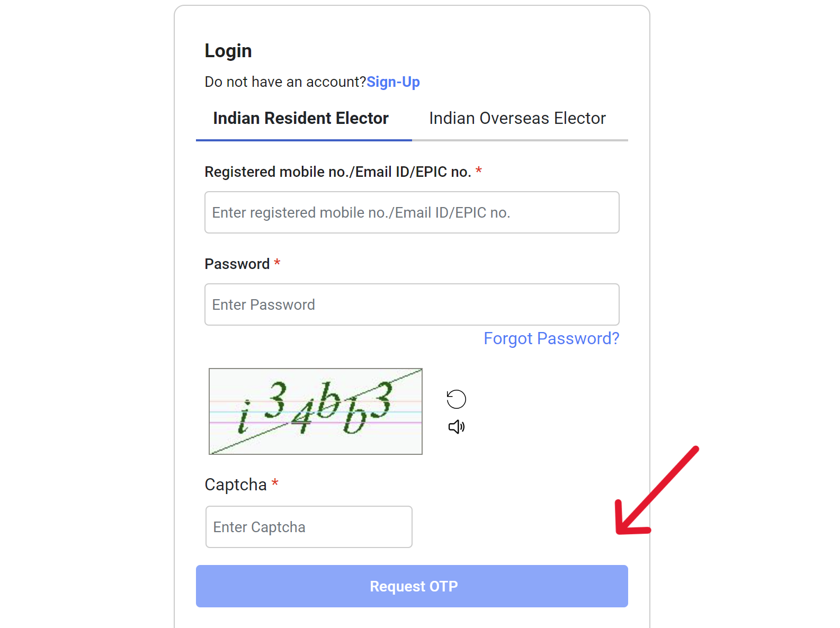Screen dimensions: 840x628
Task: Focus the registered mobile/Email/EPIC input field
Action: [412, 212]
